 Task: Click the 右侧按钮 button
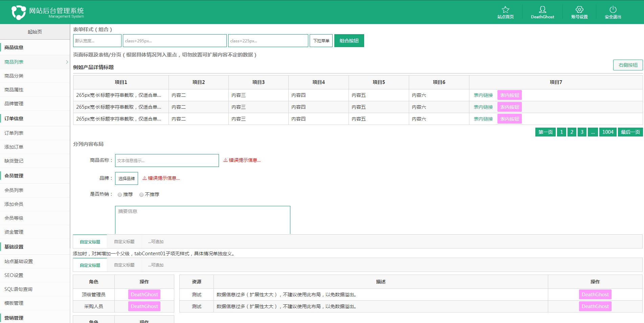coord(628,65)
